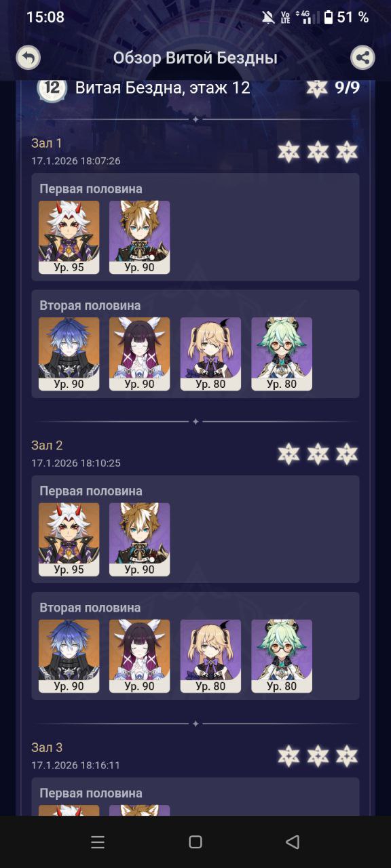Select fox-eared level 90 character in Зал 1
Image resolution: width=391 pixels, height=868 pixels.
click(x=140, y=237)
